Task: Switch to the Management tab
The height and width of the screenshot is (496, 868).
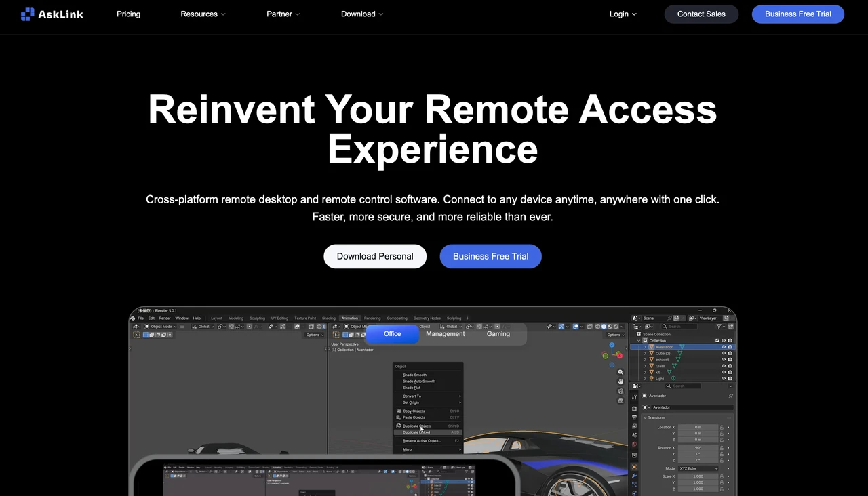Action: point(446,334)
